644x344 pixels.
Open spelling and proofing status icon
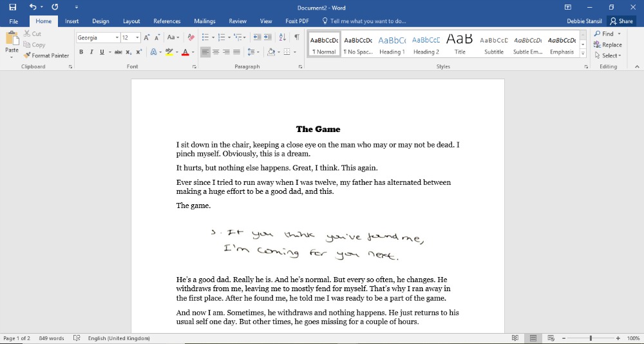(77, 338)
